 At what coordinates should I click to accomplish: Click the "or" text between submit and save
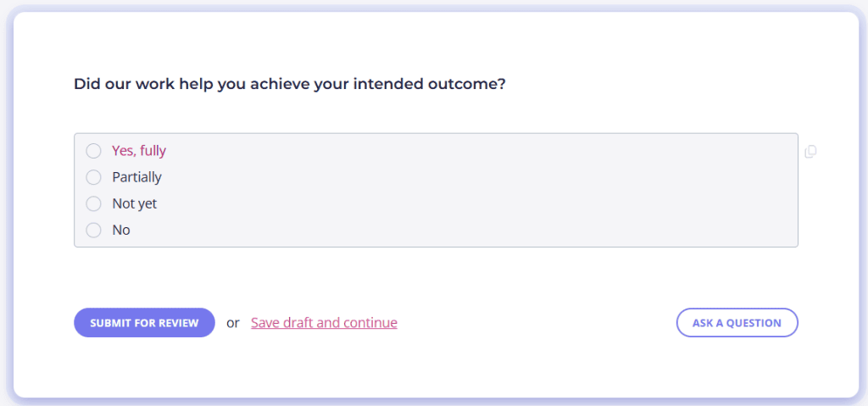coord(233,323)
